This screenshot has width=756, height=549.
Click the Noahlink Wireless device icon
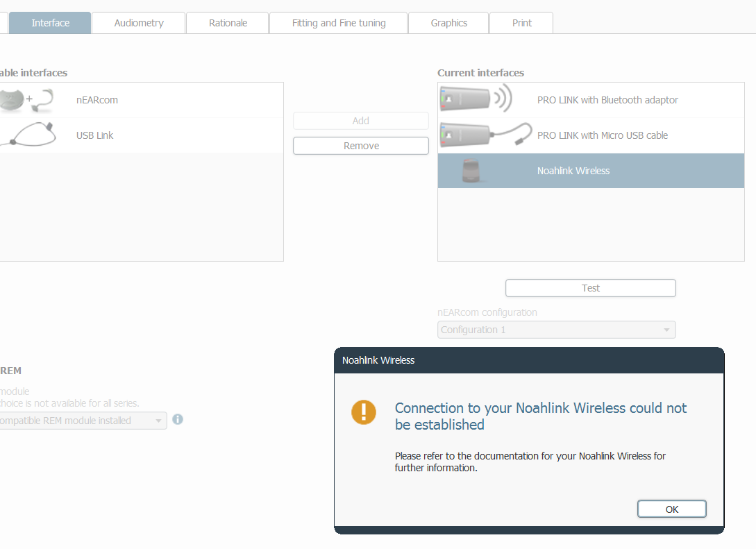(x=471, y=171)
